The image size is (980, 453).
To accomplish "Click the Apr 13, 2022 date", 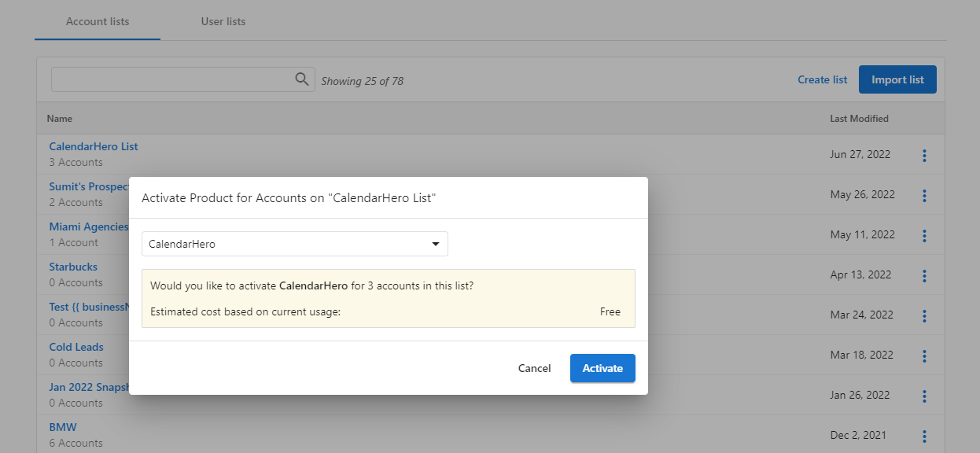I will pyautogui.click(x=860, y=274).
